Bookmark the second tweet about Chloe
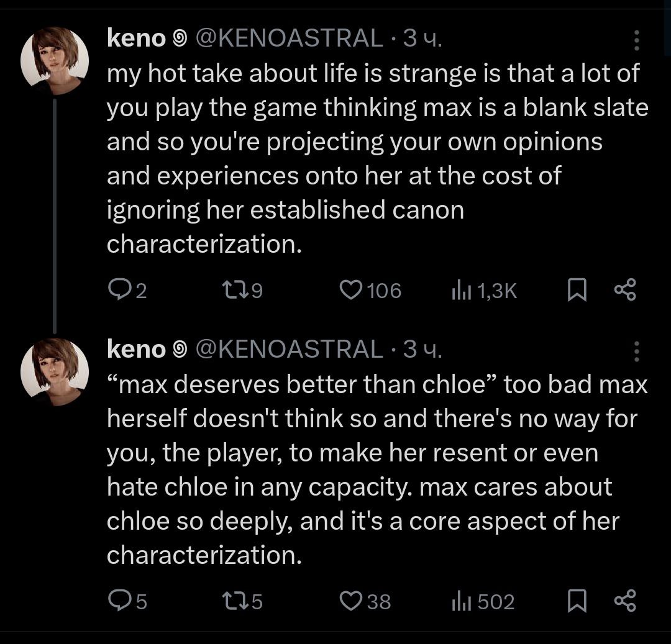The height and width of the screenshot is (644, 671). pos(577,601)
